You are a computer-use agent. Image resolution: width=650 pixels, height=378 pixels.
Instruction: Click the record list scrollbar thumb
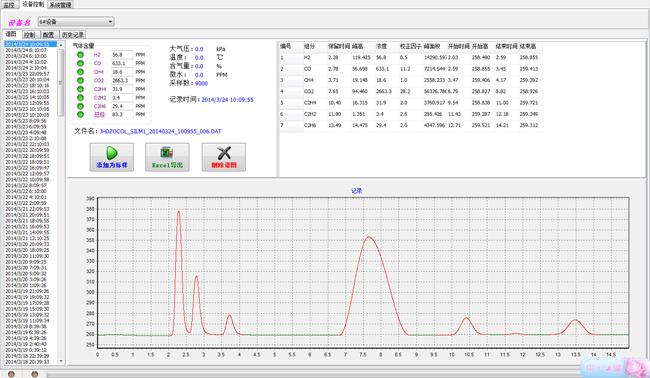pos(61,82)
